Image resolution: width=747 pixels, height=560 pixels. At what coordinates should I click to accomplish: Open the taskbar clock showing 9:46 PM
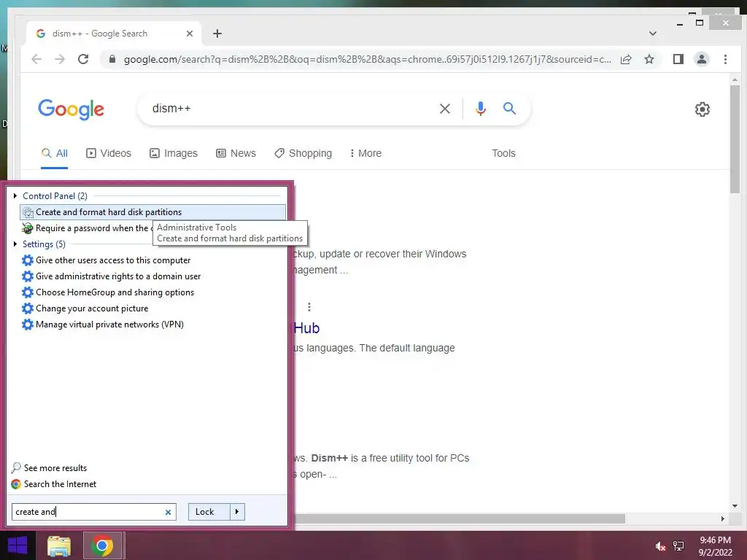(x=715, y=546)
